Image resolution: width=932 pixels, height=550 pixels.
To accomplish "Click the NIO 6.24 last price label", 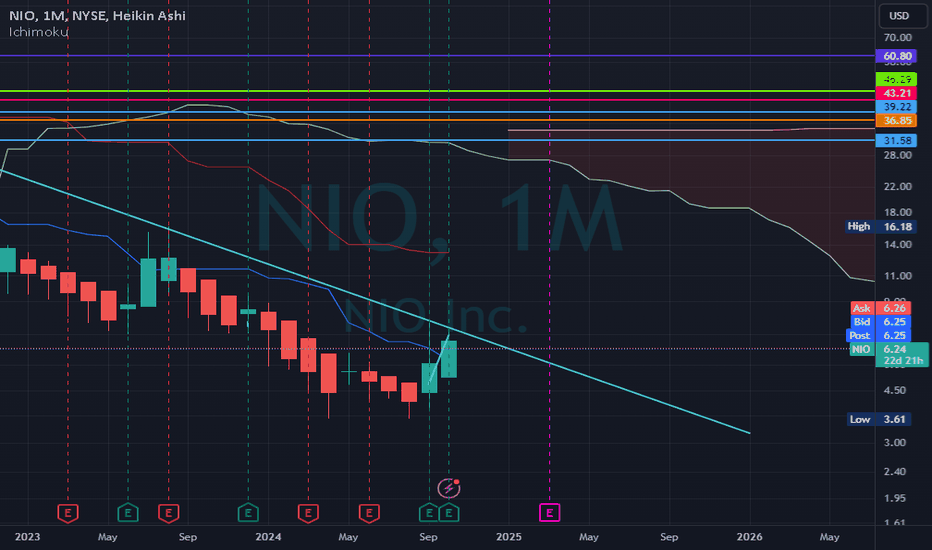I will point(889,349).
